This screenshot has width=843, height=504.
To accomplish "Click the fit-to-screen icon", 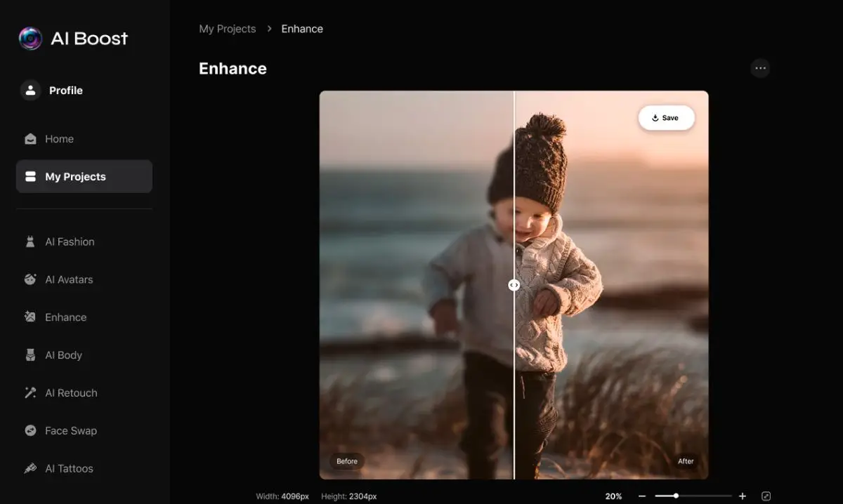I will 766,496.
